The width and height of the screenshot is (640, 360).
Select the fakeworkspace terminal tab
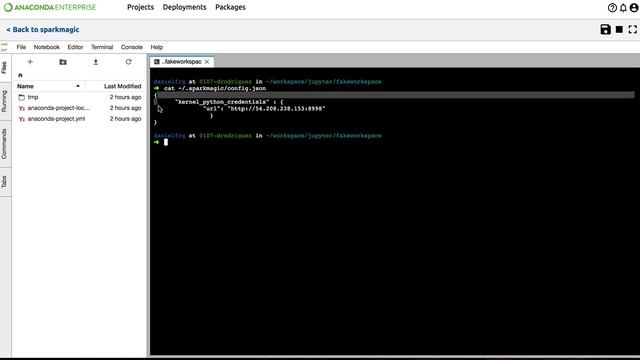[182, 62]
